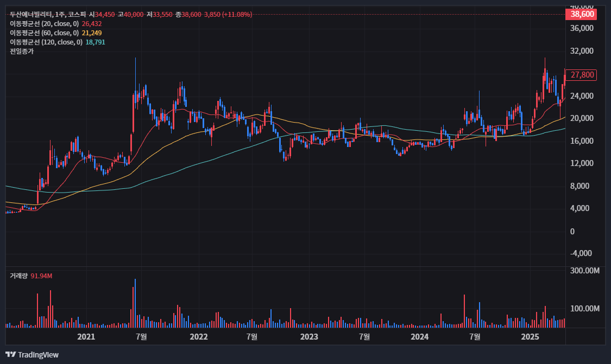Click the change value 3,850 (+11.08%)

[228, 15]
